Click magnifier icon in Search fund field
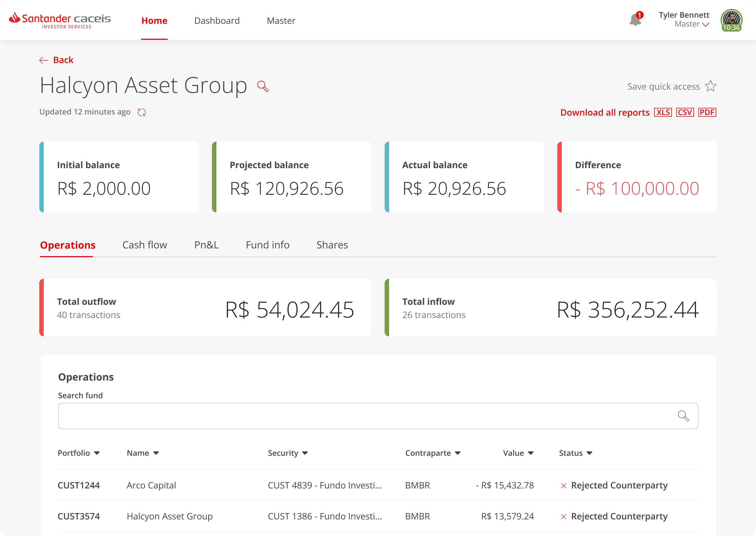The image size is (756, 536). coord(683,415)
